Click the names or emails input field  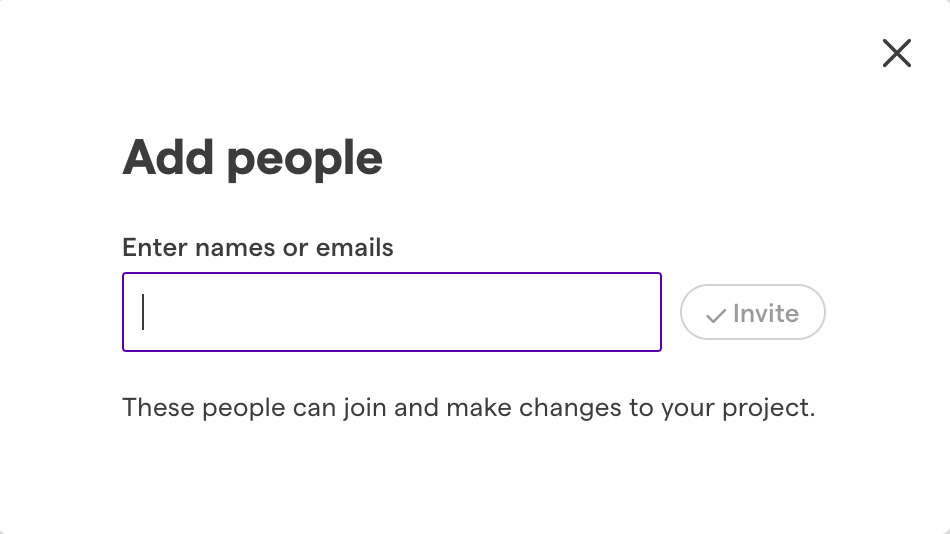pyautogui.click(x=391, y=312)
